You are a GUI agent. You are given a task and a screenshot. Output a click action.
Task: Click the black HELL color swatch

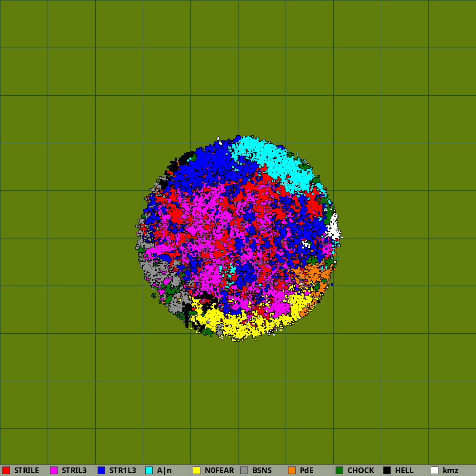(x=387, y=470)
